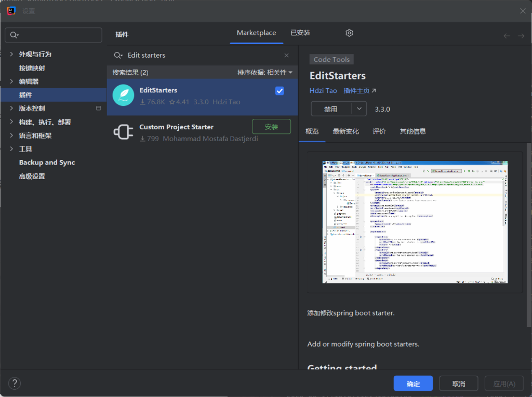The height and width of the screenshot is (397, 532).
Task: Open plugin settings gear menu
Action: pyautogui.click(x=349, y=33)
